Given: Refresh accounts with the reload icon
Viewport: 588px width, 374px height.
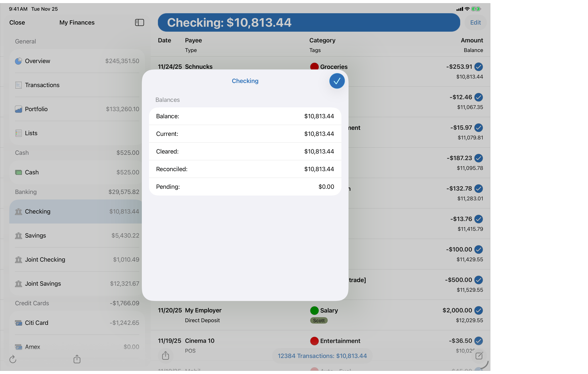Looking at the screenshot, I should click(x=13, y=359).
